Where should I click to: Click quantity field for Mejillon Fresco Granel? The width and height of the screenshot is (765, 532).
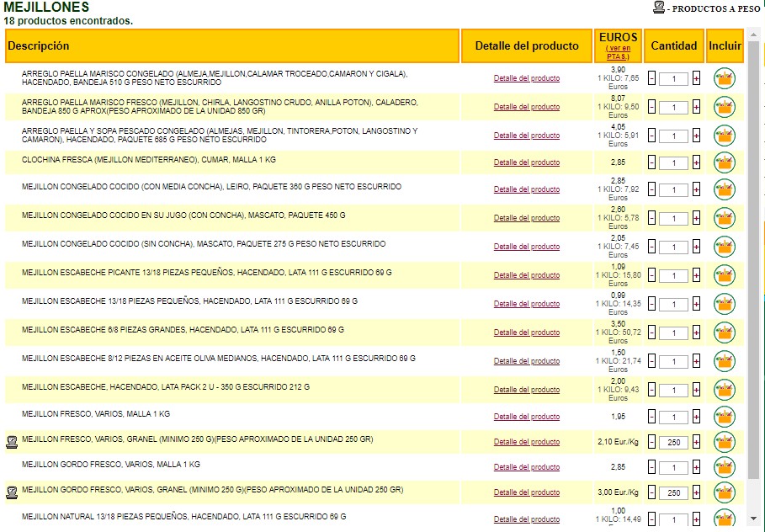[x=673, y=443]
